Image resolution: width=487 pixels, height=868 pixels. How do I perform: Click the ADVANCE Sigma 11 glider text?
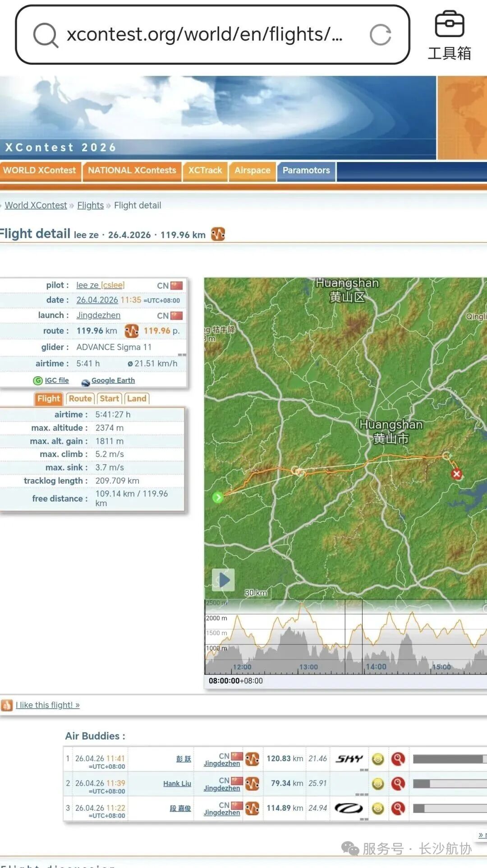click(x=114, y=347)
